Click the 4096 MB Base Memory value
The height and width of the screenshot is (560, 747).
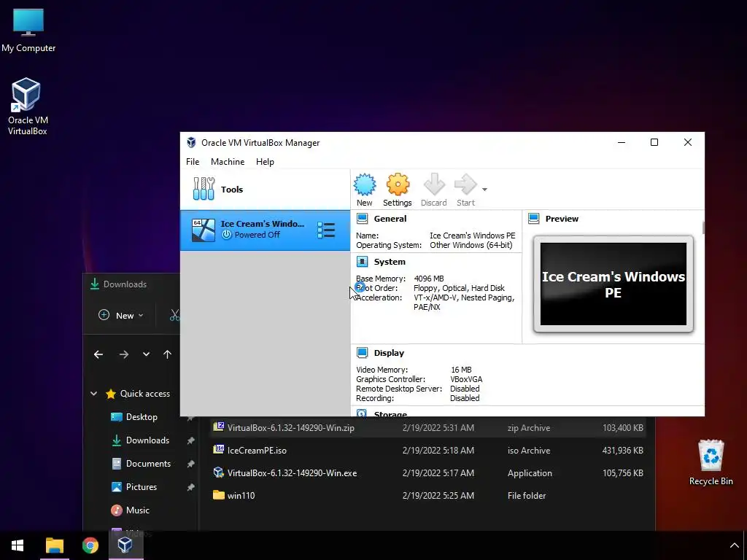point(429,279)
